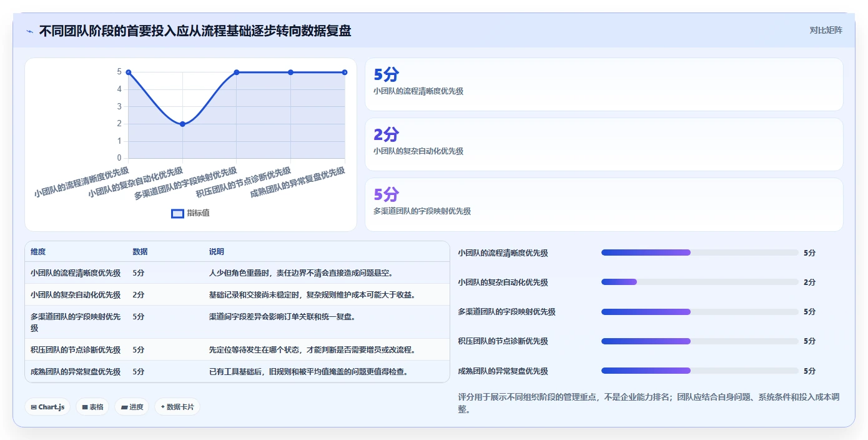This screenshot has height=440, width=868.
Task: Click table cell 多渠道团队的字段映射优先级
Action: (x=76, y=322)
